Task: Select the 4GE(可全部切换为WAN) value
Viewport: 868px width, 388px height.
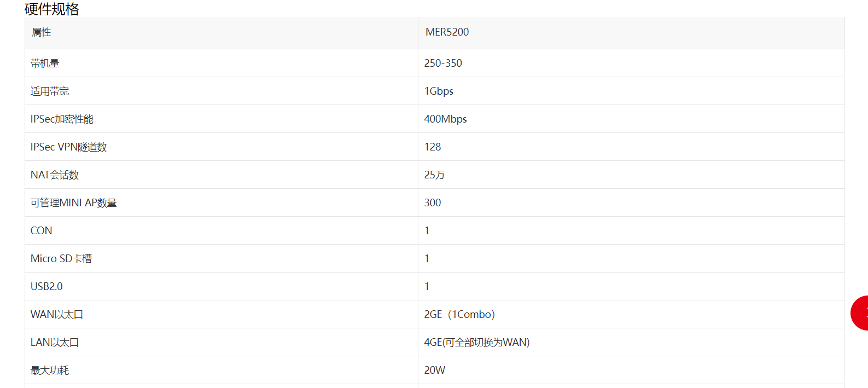Action: click(x=477, y=343)
